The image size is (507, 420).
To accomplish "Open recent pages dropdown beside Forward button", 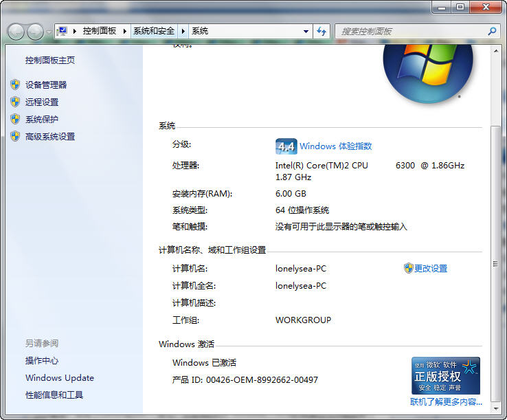I will pos(49,32).
